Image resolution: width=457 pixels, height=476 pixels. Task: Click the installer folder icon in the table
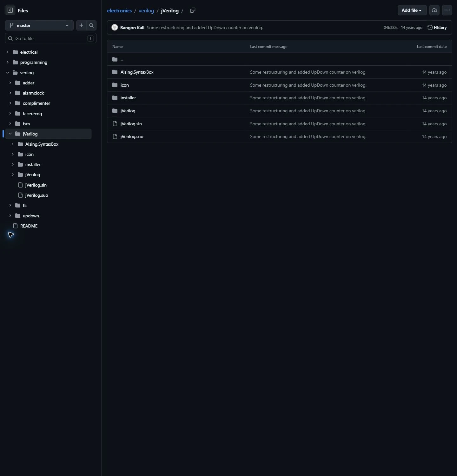point(115,98)
